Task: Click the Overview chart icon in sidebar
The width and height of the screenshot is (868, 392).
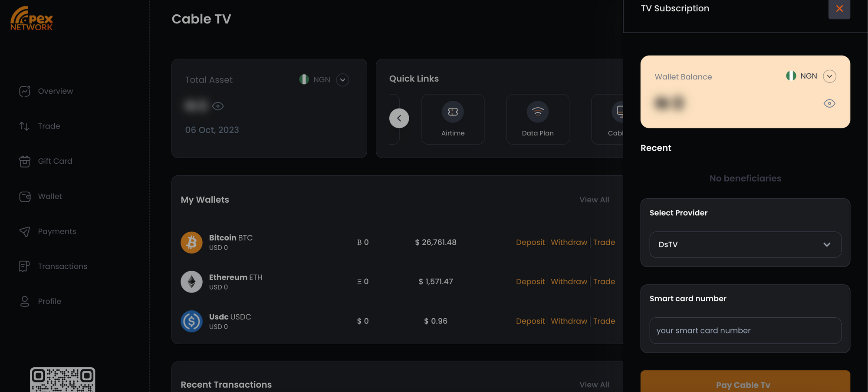Action: coord(25,91)
